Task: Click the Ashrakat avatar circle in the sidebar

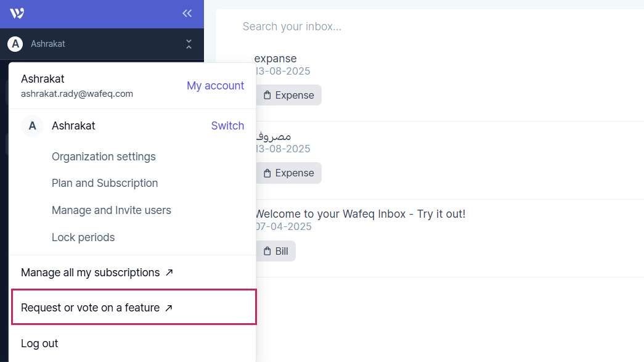Action: coord(15,43)
